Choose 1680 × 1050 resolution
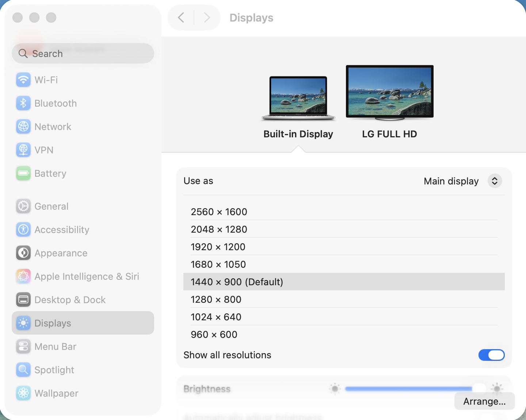The width and height of the screenshot is (526, 420). click(344, 264)
